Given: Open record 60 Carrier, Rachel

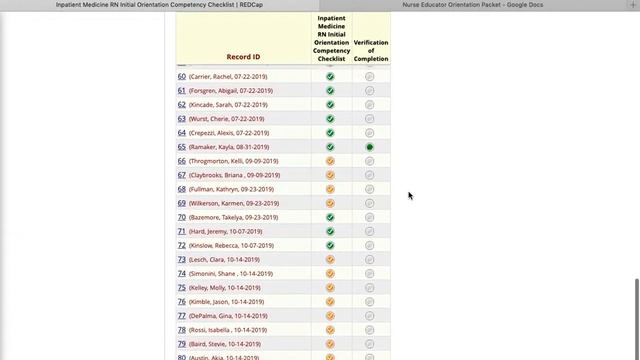Looking at the screenshot, I should tap(182, 76).
